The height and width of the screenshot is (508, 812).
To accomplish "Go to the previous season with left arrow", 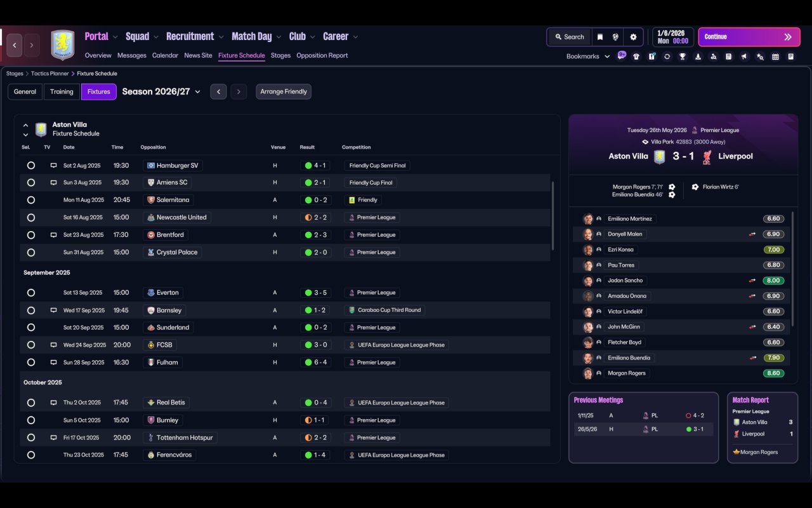I will (218, 91).
